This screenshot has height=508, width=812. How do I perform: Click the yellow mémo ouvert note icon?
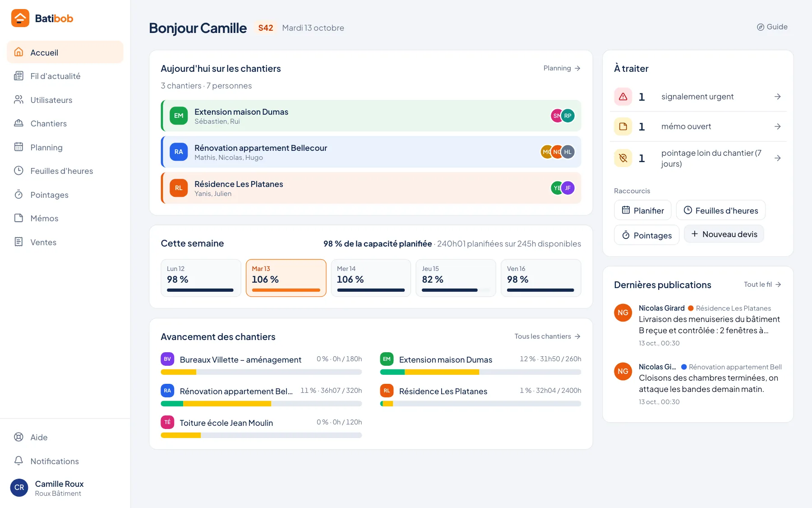tap(623, 126)
